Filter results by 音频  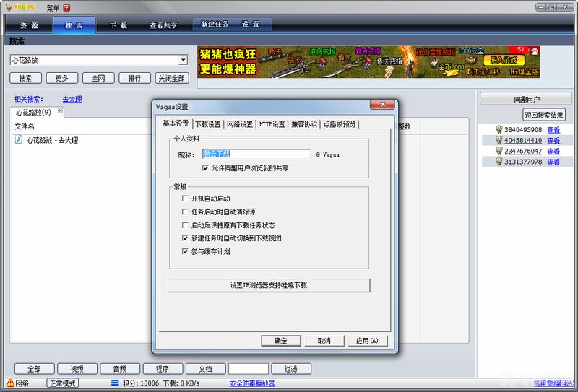point(120,369)
